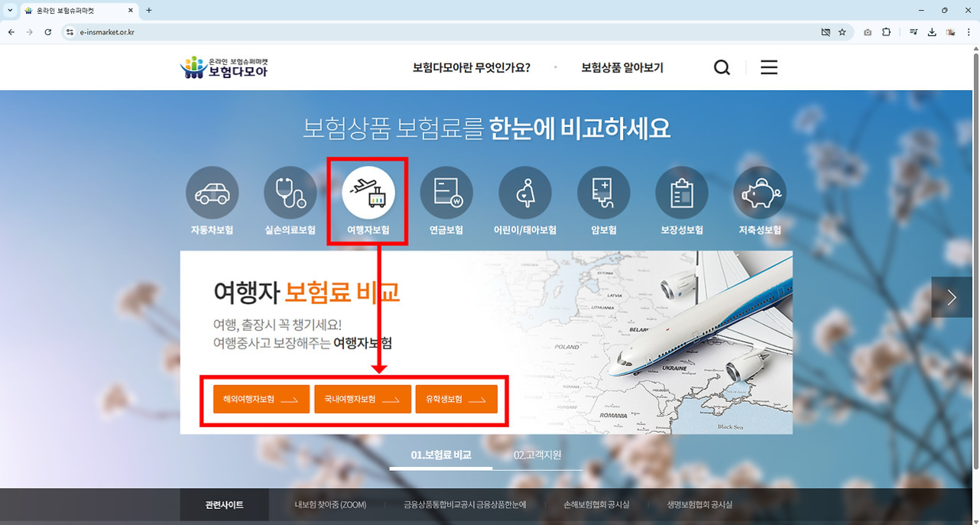Open the 손해보험협회 공시실 footer link
980x525 pixels.
pyautogui.click(x=595, y=504)
